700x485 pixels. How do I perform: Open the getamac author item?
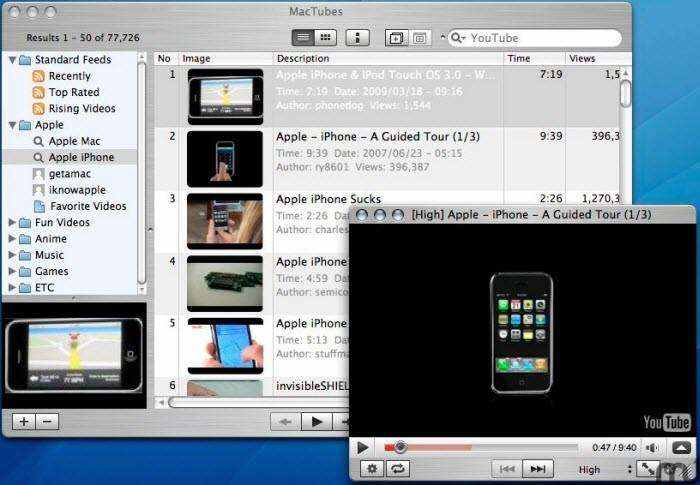pos(70,174)
